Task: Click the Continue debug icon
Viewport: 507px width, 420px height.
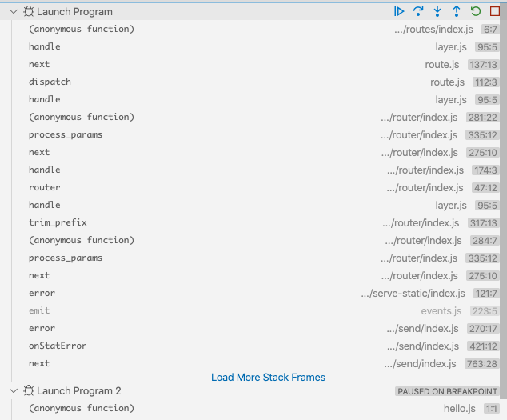Action: tap(399, 11)
